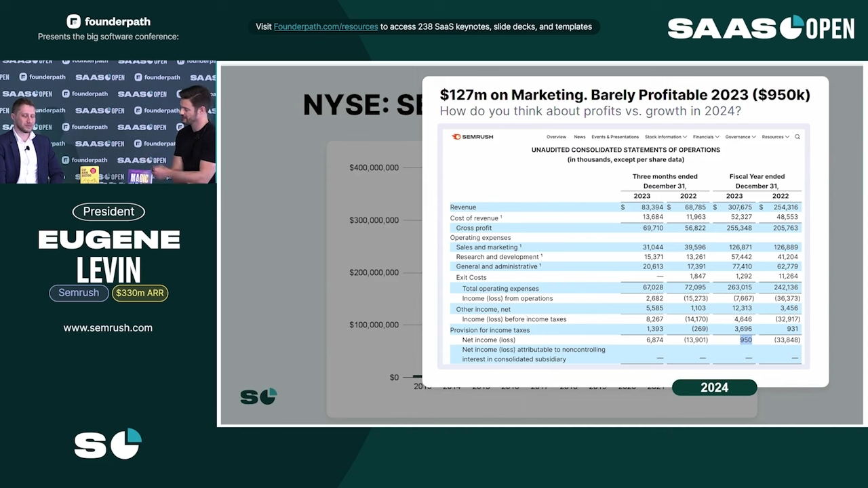
Task: Expand the Stock Information dropdown
Action: pyautogui.click(x=666, y=137)
